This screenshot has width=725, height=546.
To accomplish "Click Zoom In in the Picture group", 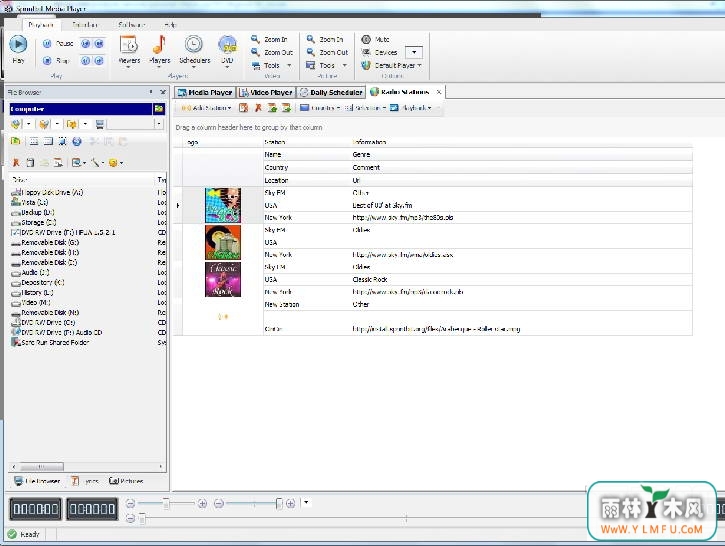I will tap(325, 39).
